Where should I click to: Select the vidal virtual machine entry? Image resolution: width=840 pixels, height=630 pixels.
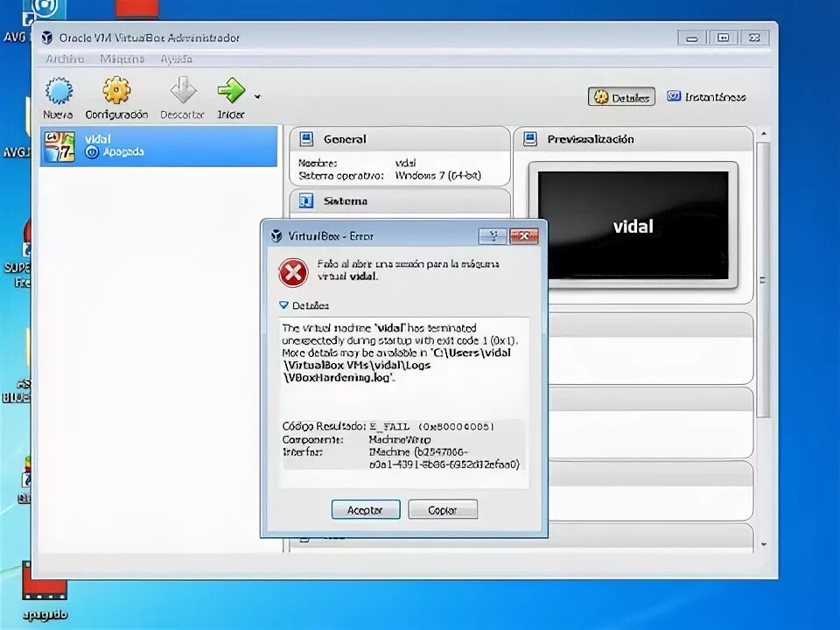click(x=158, y=146)
